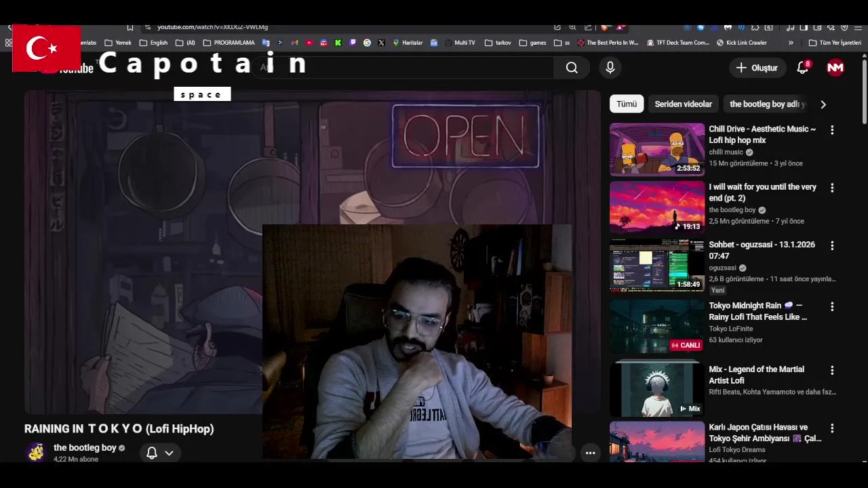Open the ss bookmark folder
Image resolution: width=868 pixels, height=488 pixels.
tap(561, 43)
